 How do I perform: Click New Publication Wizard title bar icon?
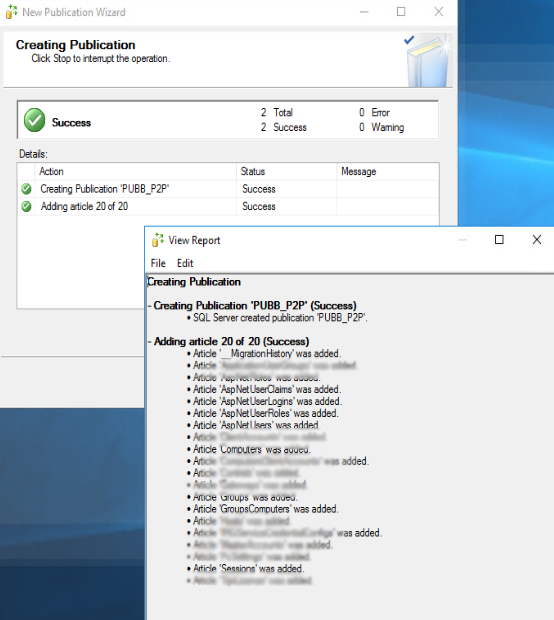point(11,12)
